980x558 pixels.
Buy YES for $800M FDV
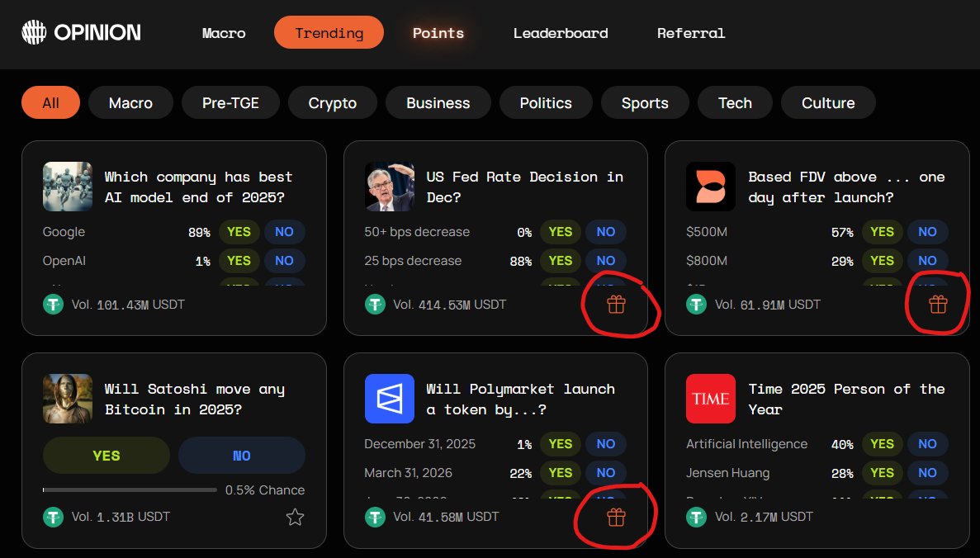882,261
